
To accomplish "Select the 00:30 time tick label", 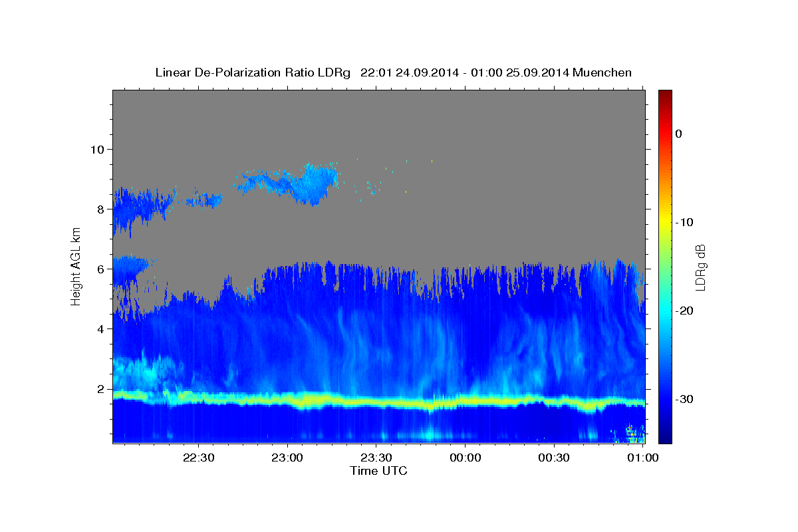I will (x=554, y=458).
